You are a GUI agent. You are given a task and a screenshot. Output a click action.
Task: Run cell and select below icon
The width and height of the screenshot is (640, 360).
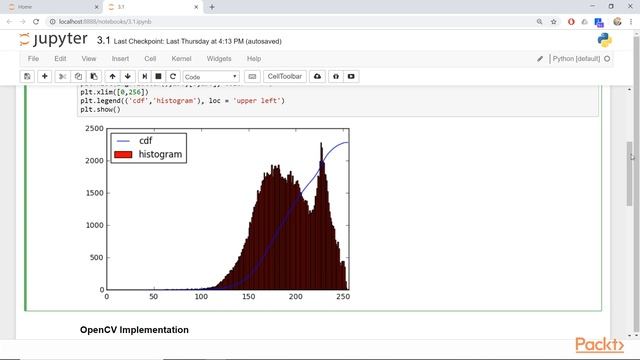pos(144,76)
